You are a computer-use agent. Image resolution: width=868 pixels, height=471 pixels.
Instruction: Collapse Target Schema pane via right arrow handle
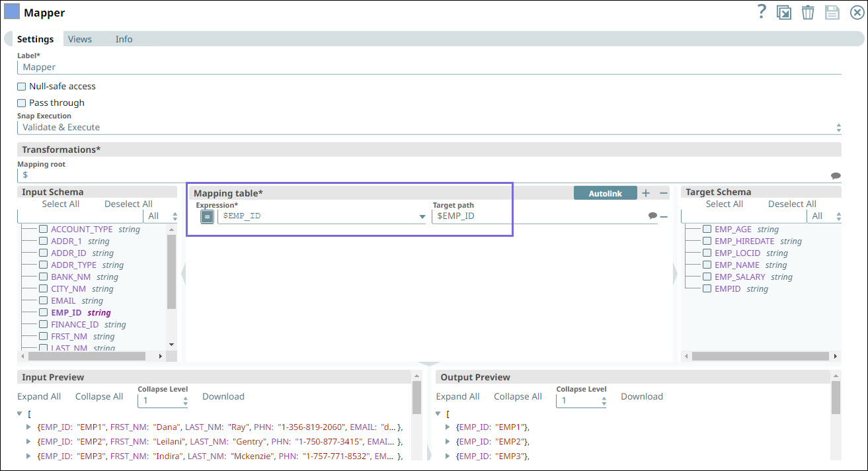coord(676,274)
